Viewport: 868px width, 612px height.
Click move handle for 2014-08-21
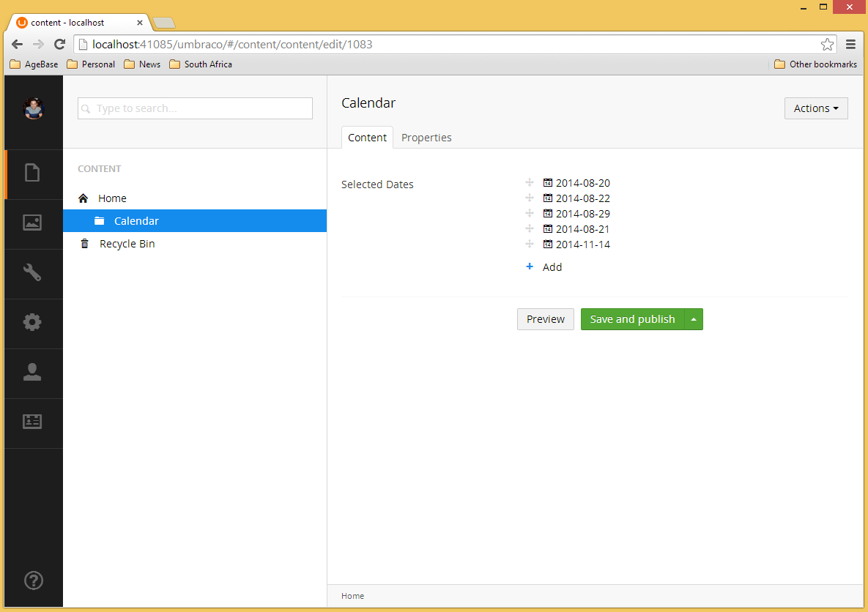530,228
